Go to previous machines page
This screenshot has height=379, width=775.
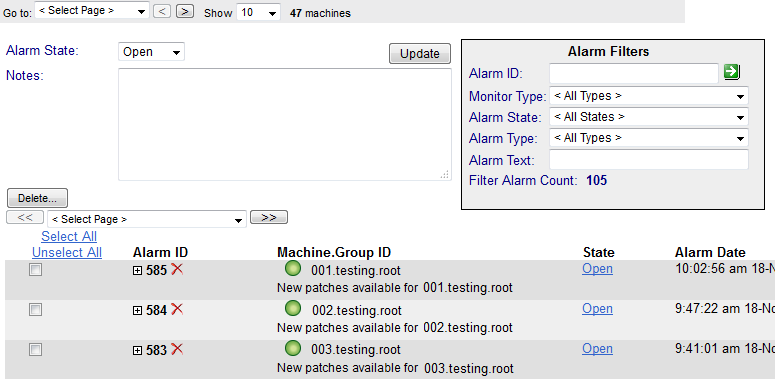click(x=162, y=11)
